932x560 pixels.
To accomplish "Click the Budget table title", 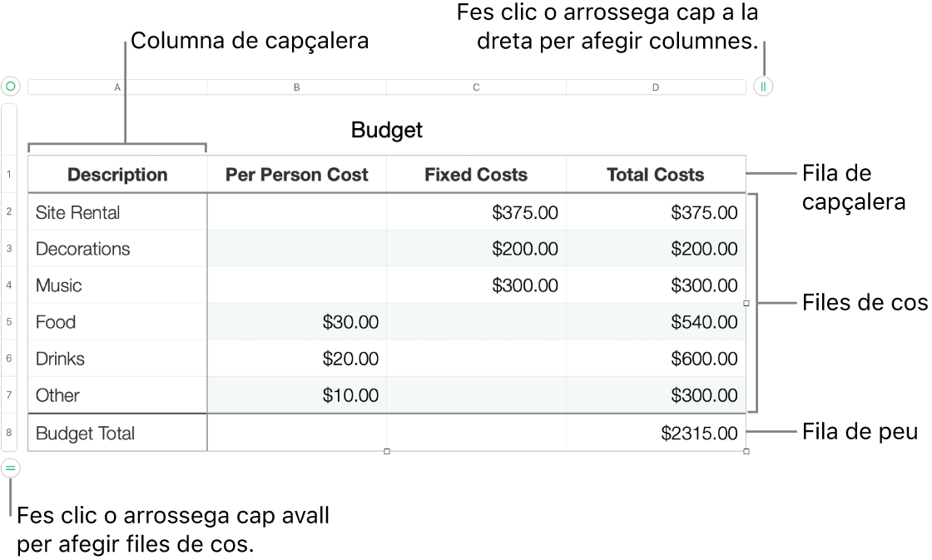I will pyautogui.click(x=386, y=131).
